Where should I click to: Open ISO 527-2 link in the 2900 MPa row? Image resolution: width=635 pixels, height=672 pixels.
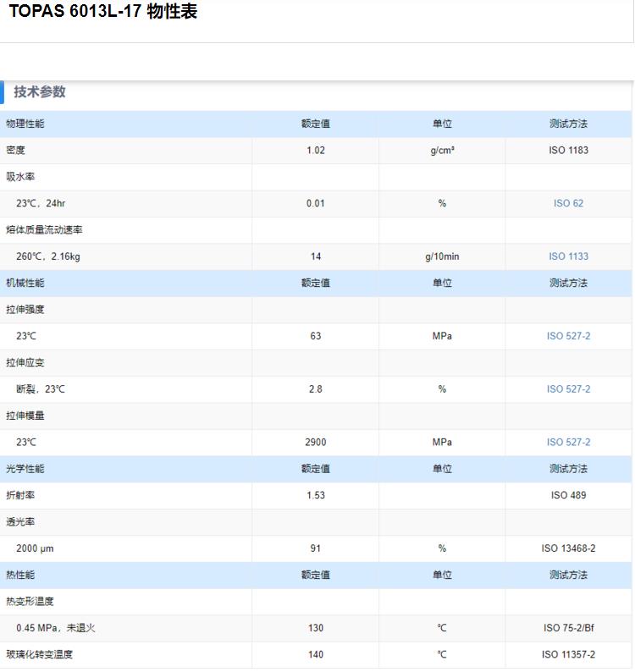click(568, 443)
